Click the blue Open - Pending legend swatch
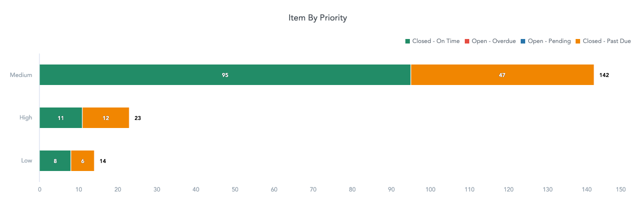This screenshot has width=644, height=208. coord(523,41)
